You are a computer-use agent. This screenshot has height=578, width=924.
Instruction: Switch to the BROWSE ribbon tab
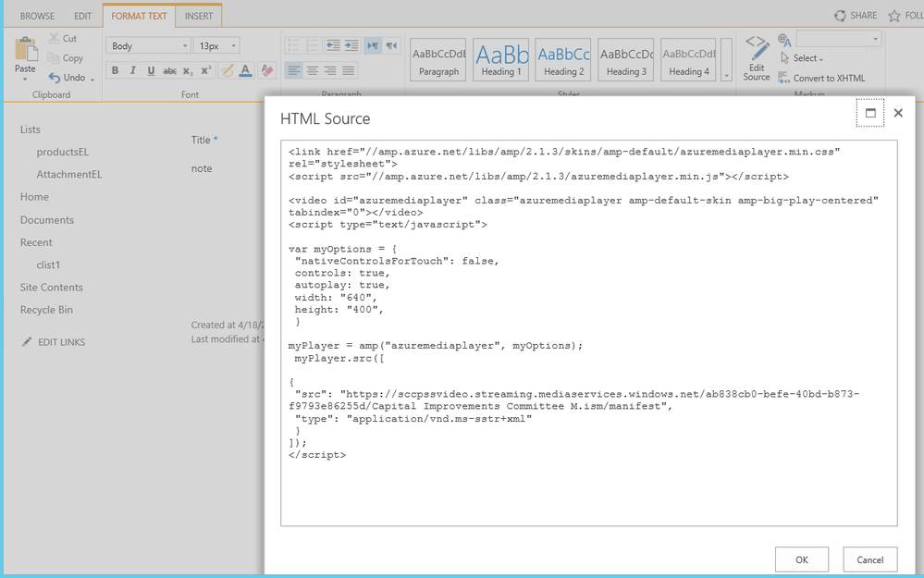[x=37, y=16]
